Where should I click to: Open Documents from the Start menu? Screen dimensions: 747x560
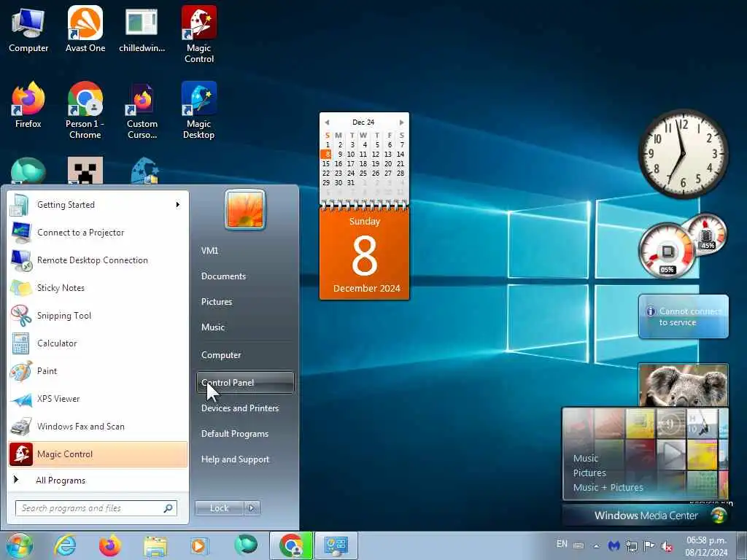pyautogui.click(x=245, y=276)
